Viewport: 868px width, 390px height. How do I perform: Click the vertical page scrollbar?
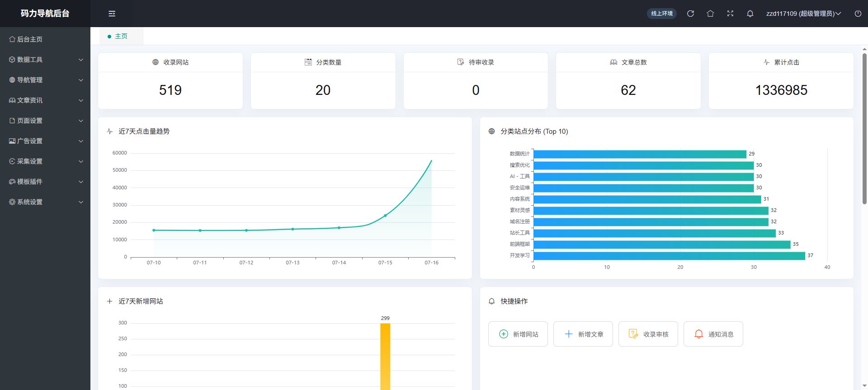click(x=864, y=129)
